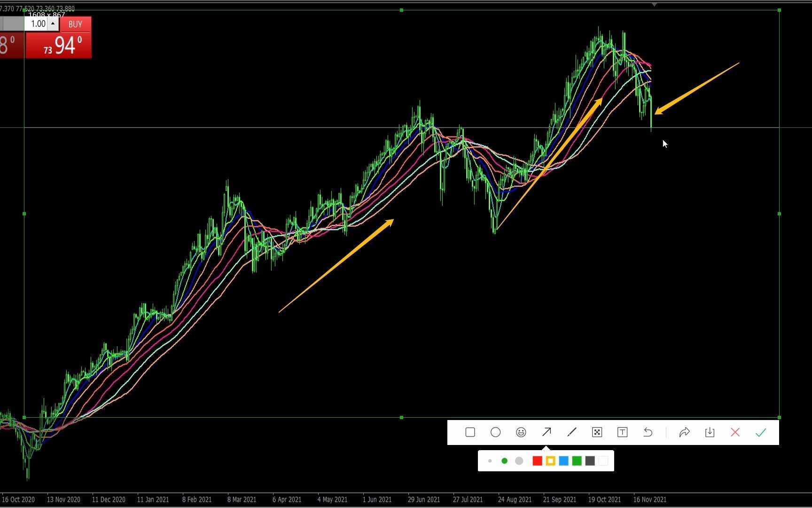Click the 11 Jan 2021 date label
This screenshot has height=508, width=812.
[153, 500]
